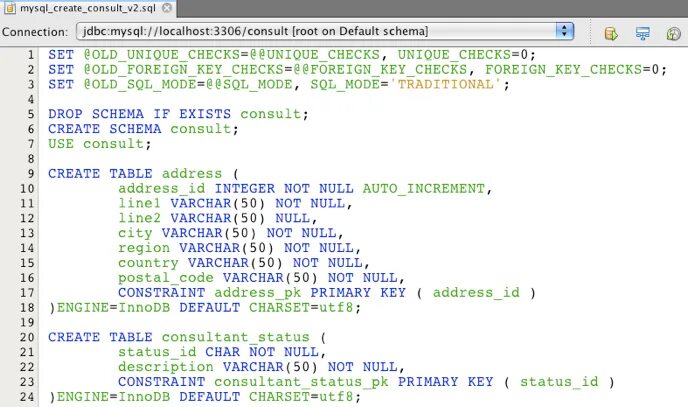
Task: Click 'ENGINE=InnoDB' on line 24
Action: 114,397
